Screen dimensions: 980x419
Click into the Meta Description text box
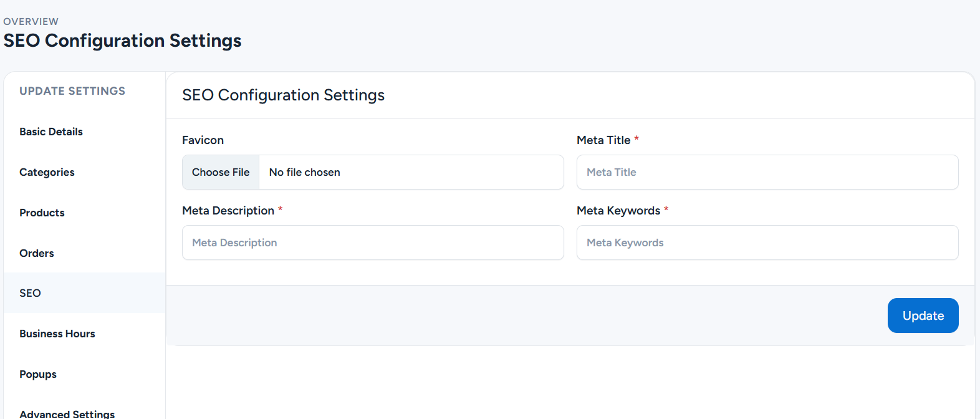(x=373, y=243)
